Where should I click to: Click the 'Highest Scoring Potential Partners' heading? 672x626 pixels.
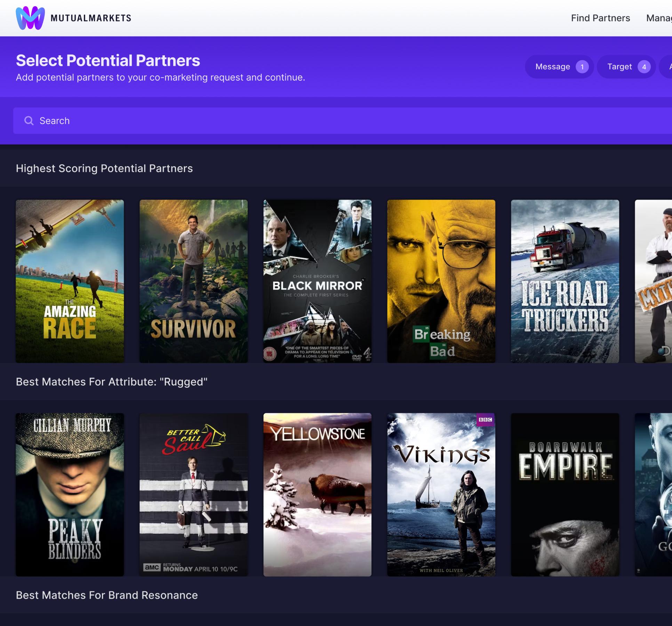coord(104,168)
